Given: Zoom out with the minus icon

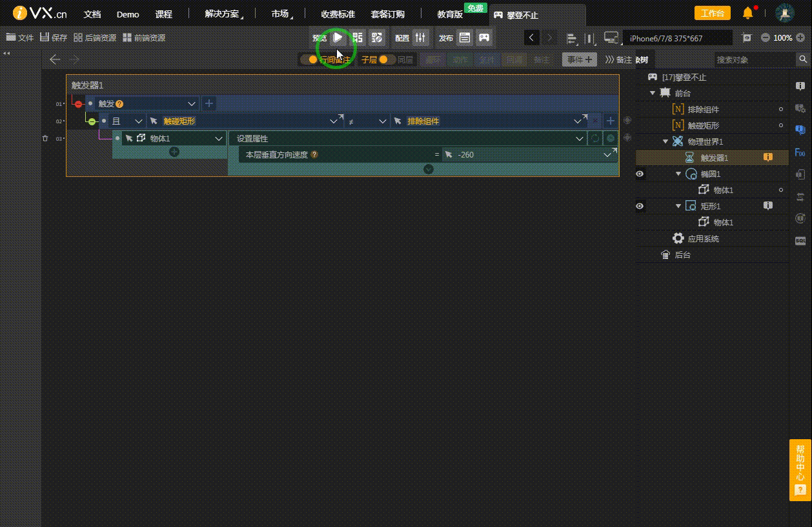Looking at the screenshot, I should point(765,37).
